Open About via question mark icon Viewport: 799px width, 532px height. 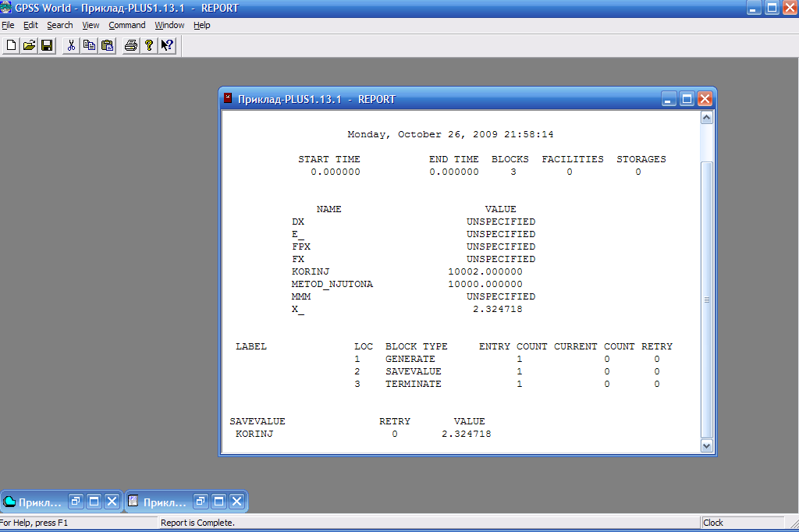coord(149,45)
